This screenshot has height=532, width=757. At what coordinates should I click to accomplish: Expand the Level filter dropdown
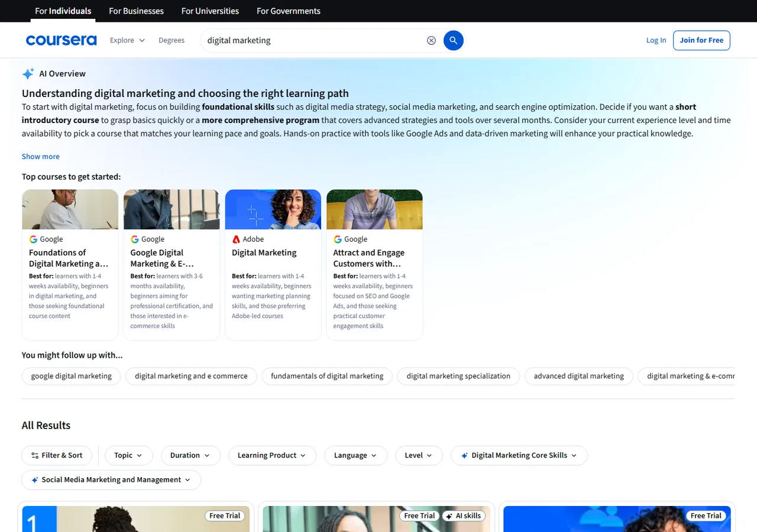[x=419, y=456]
